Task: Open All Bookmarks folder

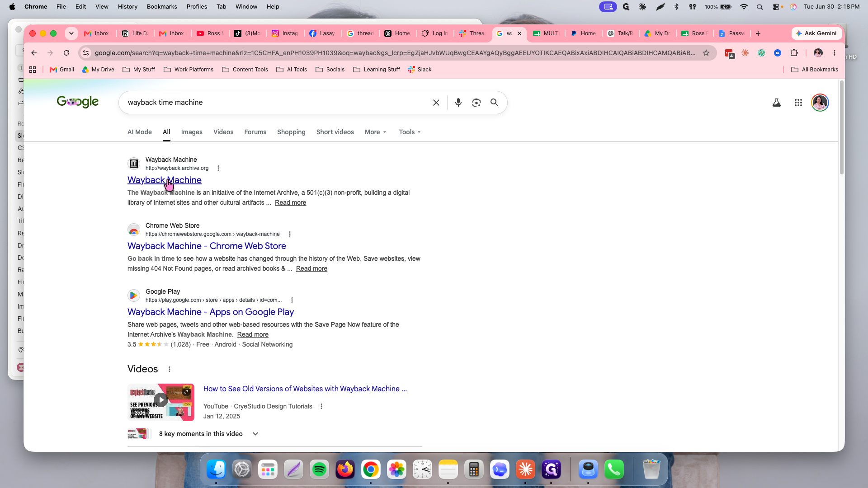Action: coord(815,70)
